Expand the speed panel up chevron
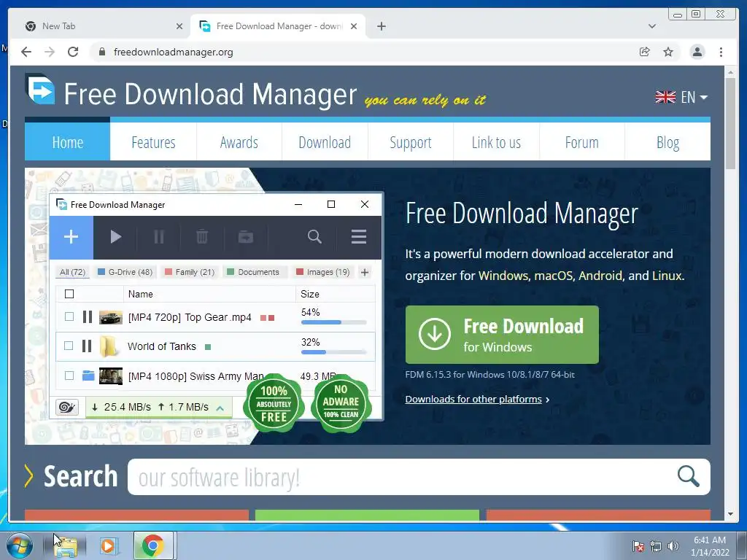Screen dimensions: 747x560 click(x=220, y=408)
